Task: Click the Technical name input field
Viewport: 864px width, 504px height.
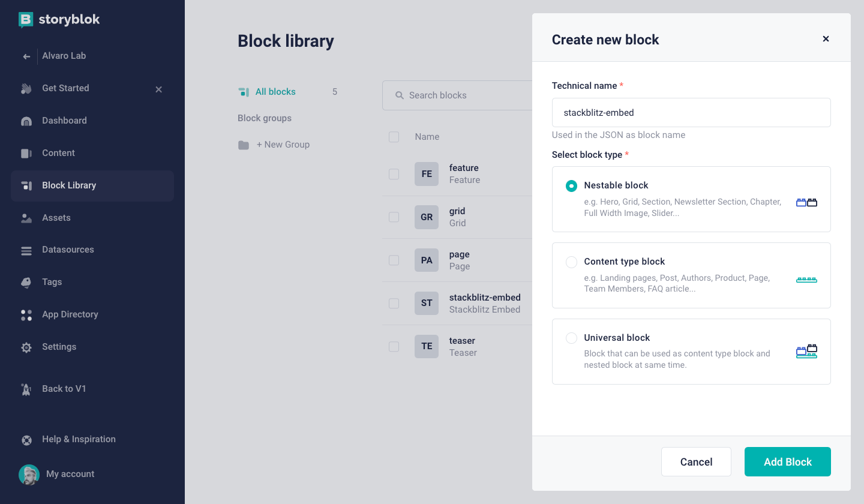Action: [691, 113]
